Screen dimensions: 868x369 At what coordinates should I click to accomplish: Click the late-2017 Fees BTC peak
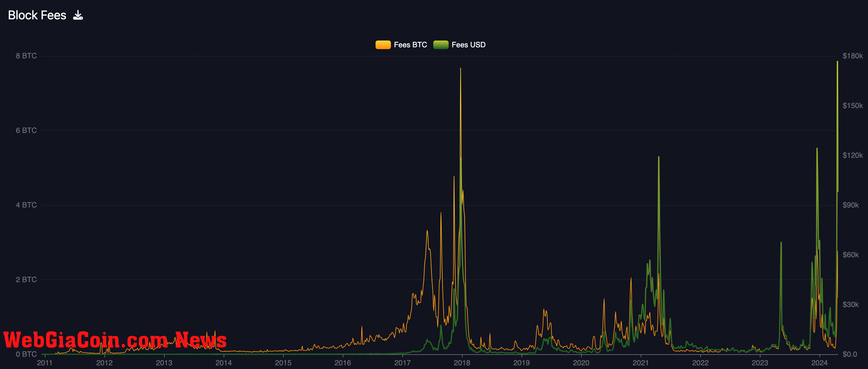[x=461, y=69]
